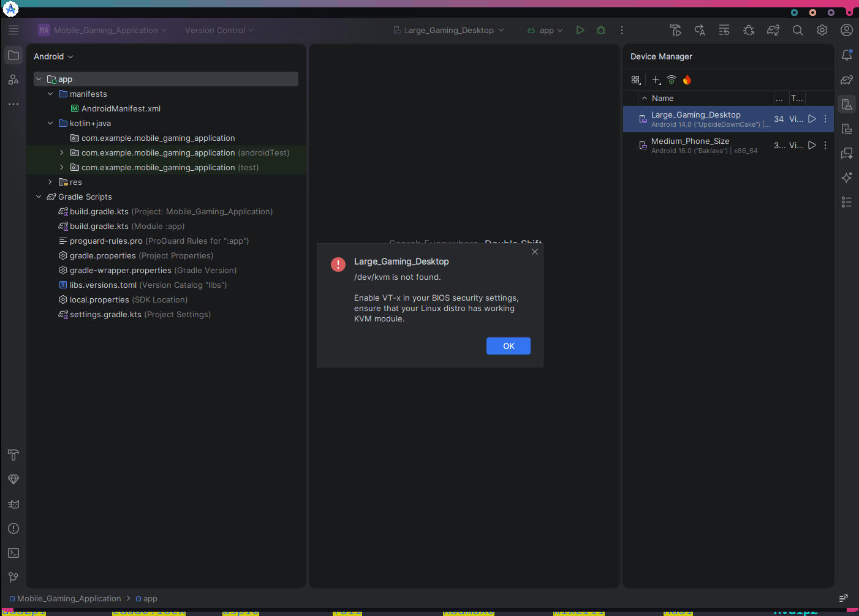Collapse the Gradle Scripts node
This screenshot has height=616, width=859.
click(x=39, y=197)
